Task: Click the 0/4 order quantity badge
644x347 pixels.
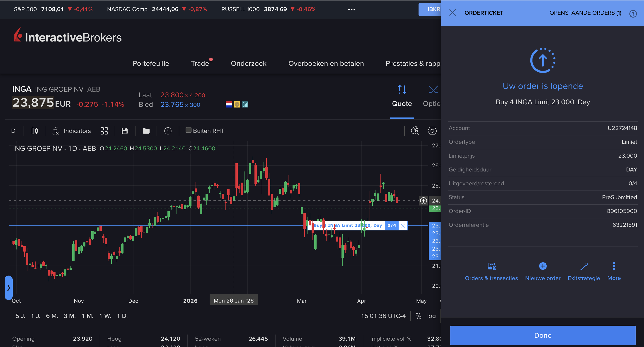Action: tap(392, 225)
